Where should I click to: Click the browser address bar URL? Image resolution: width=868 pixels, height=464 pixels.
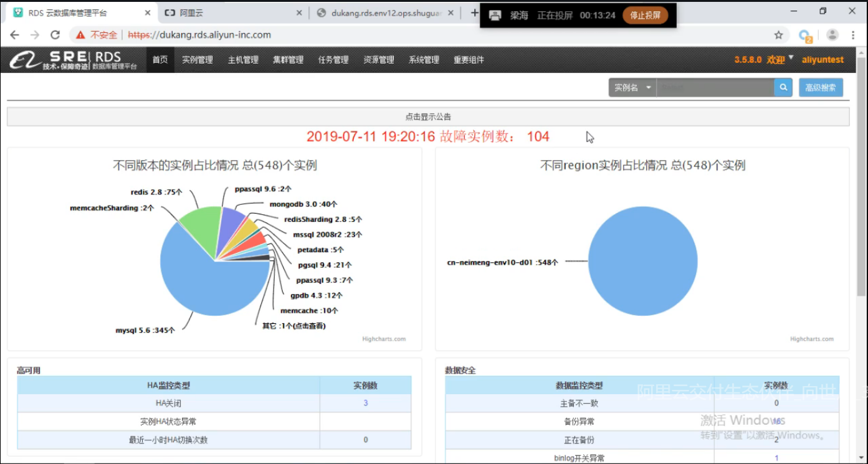click(199, 35)
